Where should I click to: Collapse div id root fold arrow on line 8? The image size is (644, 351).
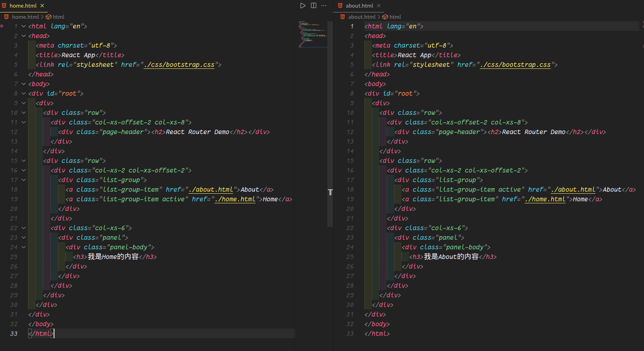tap(24, 94)
